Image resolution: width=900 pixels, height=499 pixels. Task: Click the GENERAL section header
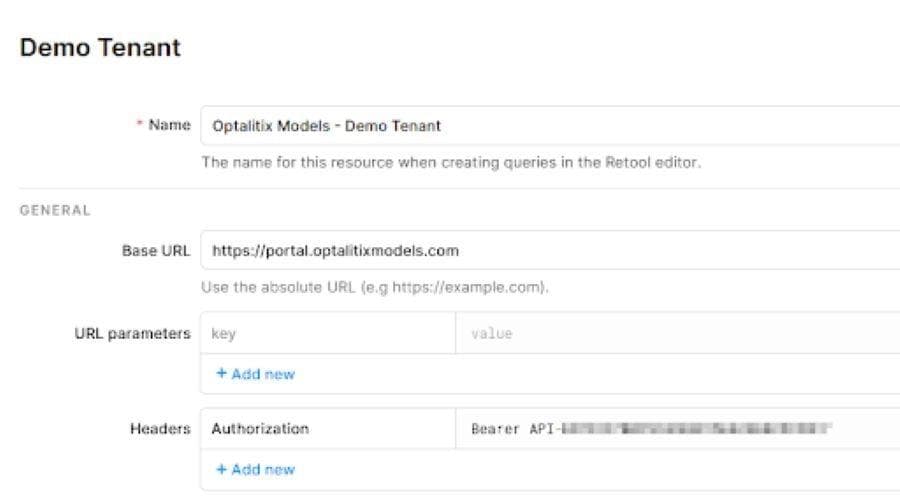pyautogui.click(x=55, y=211)
